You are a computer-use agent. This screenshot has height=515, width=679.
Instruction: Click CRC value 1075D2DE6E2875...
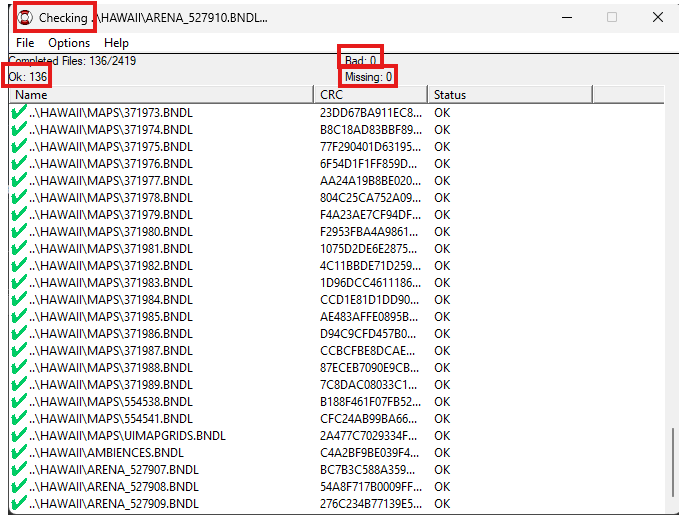[x=369, y=249]
